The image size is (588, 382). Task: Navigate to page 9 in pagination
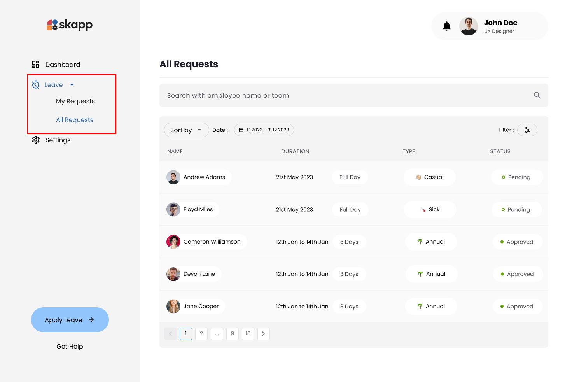coord(232,333)
